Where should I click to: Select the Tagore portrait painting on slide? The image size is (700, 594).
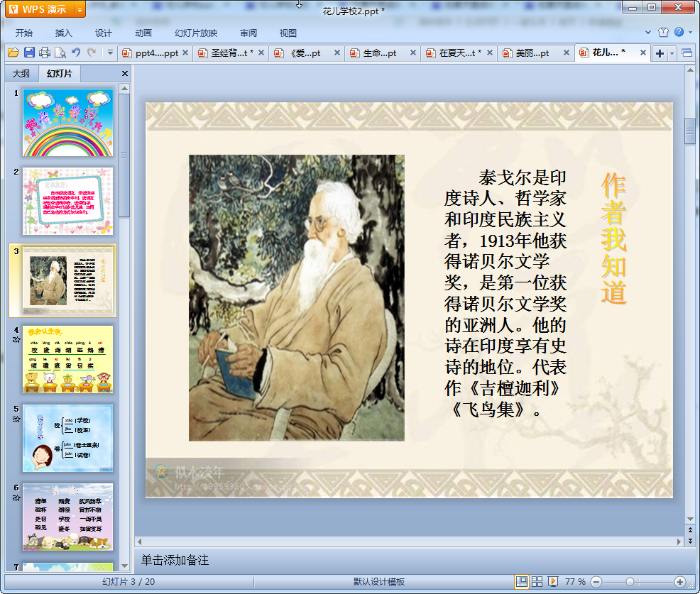(297, 297)
